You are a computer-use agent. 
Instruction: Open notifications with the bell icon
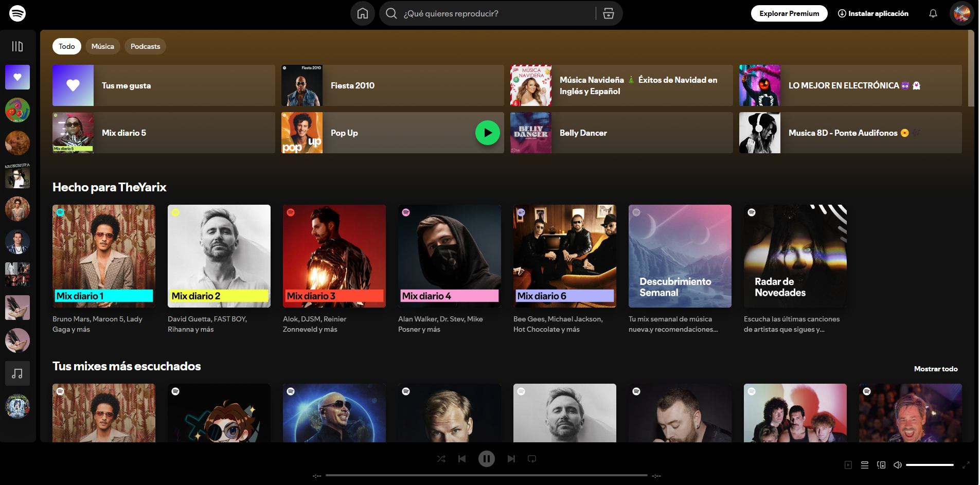[x=933, y=13]
